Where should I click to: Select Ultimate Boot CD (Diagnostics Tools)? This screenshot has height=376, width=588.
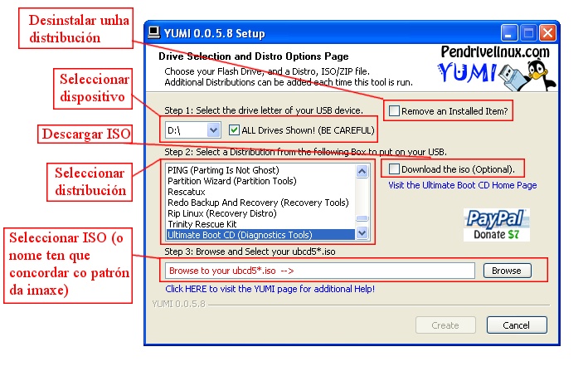pos(260,235)
